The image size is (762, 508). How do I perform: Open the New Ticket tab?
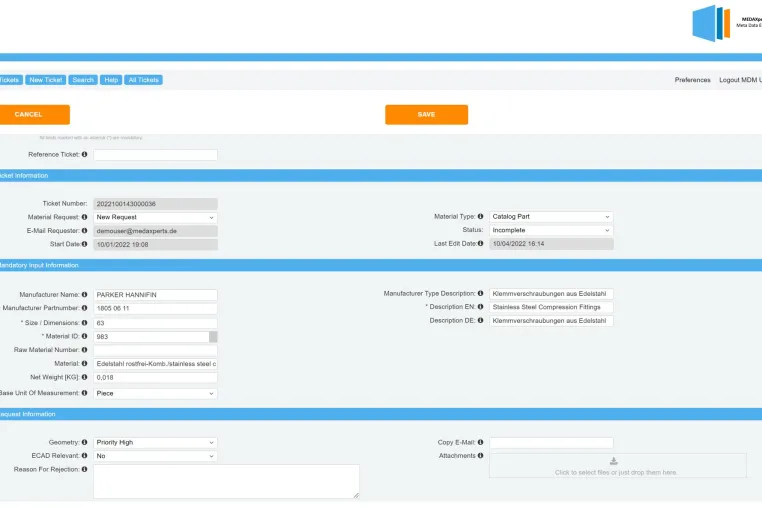click(46, 80)
